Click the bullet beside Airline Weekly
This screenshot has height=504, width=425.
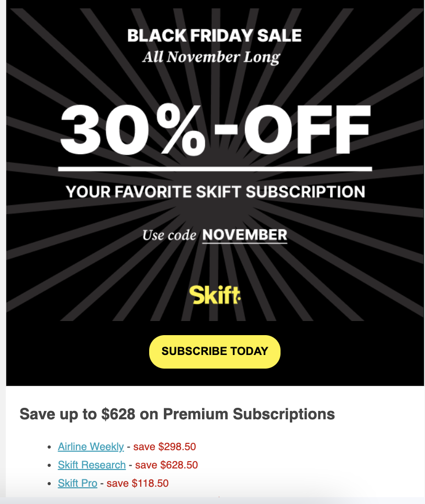pos(49,447)
